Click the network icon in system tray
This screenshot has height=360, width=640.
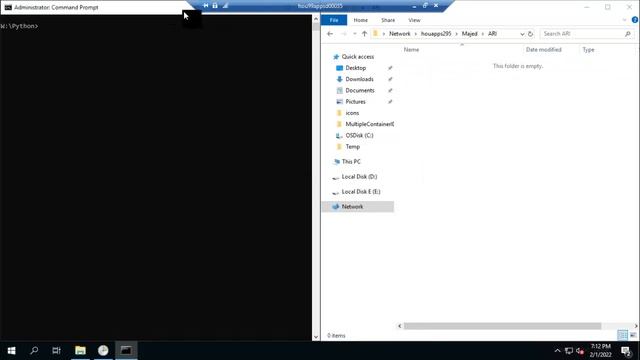coord(569,351)
